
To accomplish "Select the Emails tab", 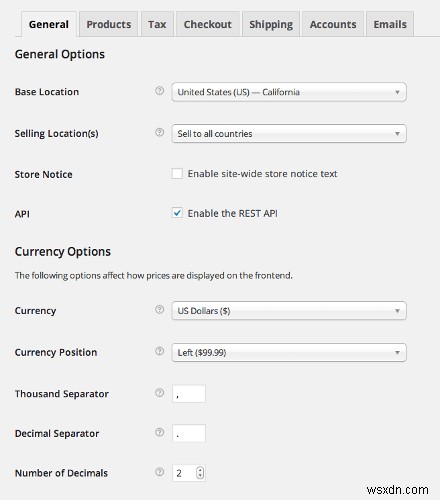I will (x=390, y=24).
